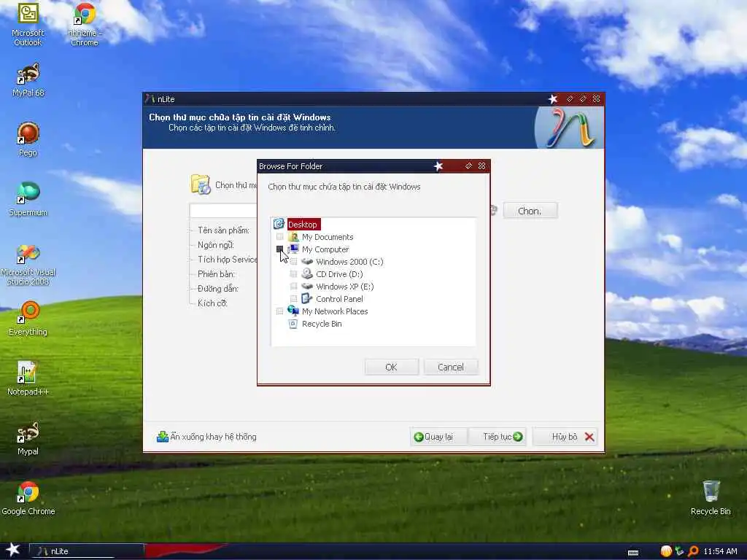Select Recycle Bin in the folder tree
The height and width of the screenshot is (560, 747).
[322, 324]
